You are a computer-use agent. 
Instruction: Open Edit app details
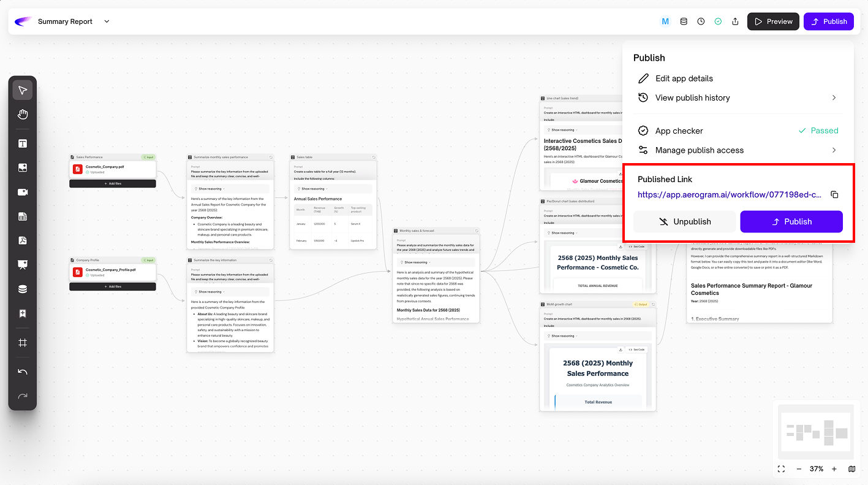point(684,78)
